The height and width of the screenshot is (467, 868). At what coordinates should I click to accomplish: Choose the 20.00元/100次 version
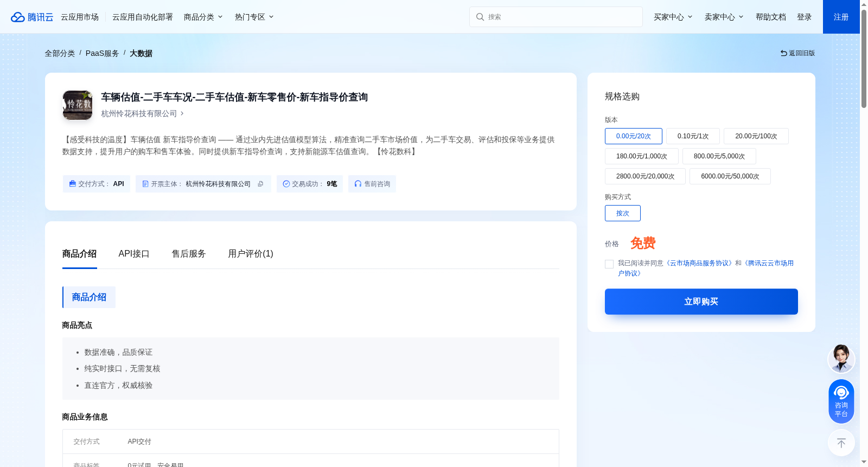(756, 136)
